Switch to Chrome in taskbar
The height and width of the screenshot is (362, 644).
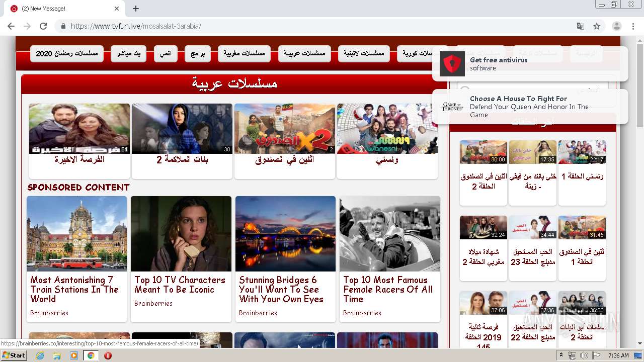coord(91,355)
